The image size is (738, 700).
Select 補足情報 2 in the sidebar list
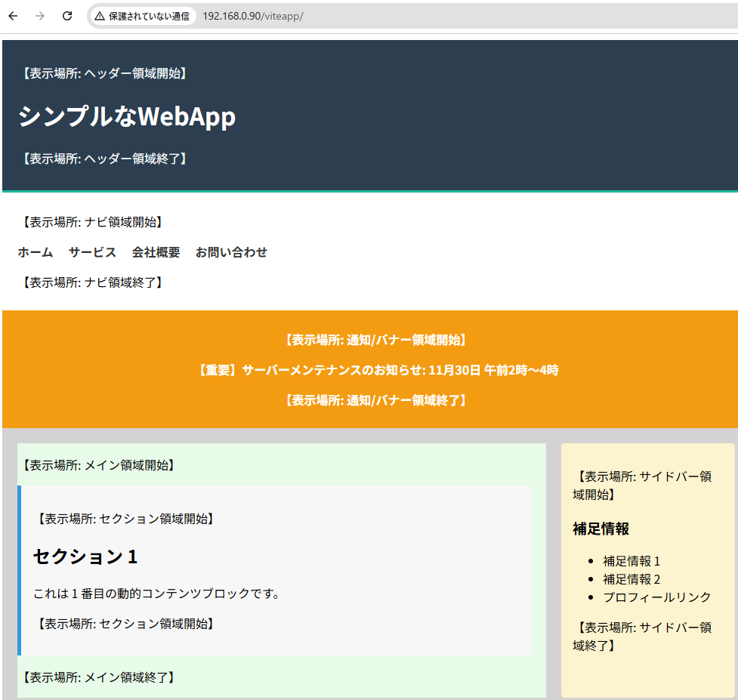click(x=631, y=579)
